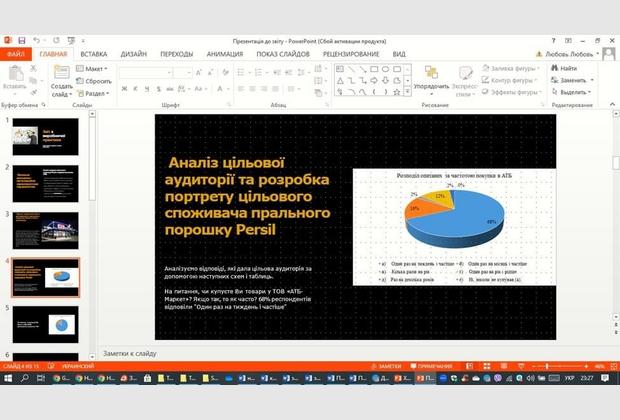Switch to the ПОКАЗ СЛАЙДОВ ribbon tab

point(283,54)
